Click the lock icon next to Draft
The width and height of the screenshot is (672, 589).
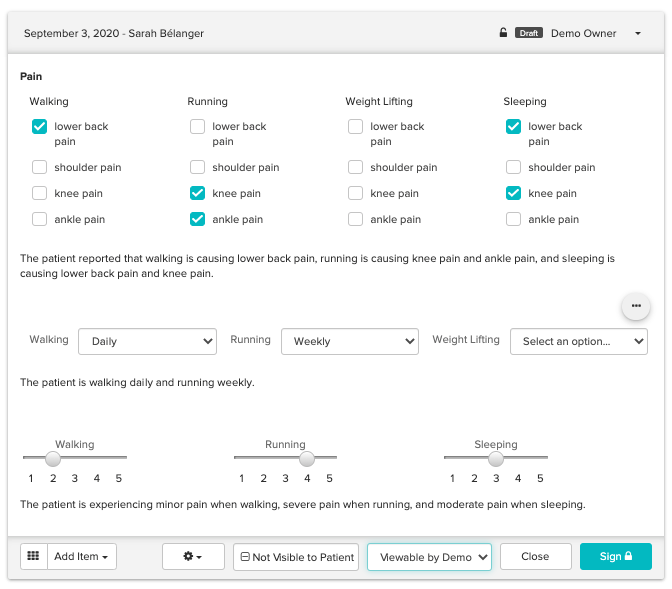[503, 33]
